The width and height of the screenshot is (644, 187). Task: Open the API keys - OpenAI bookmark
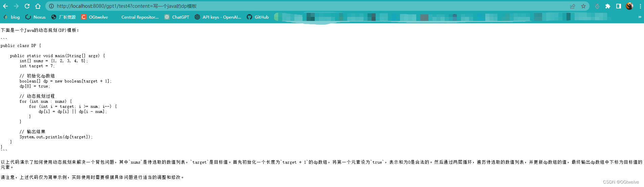point(218,17)
